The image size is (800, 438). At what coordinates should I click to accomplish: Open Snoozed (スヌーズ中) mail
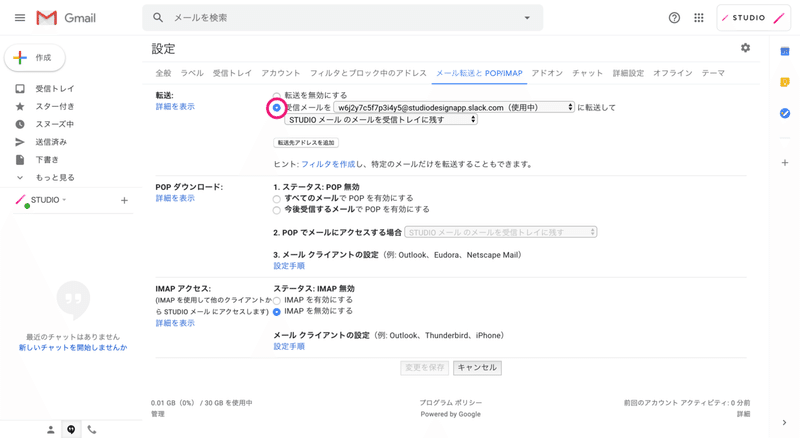[x=55, y=124]
